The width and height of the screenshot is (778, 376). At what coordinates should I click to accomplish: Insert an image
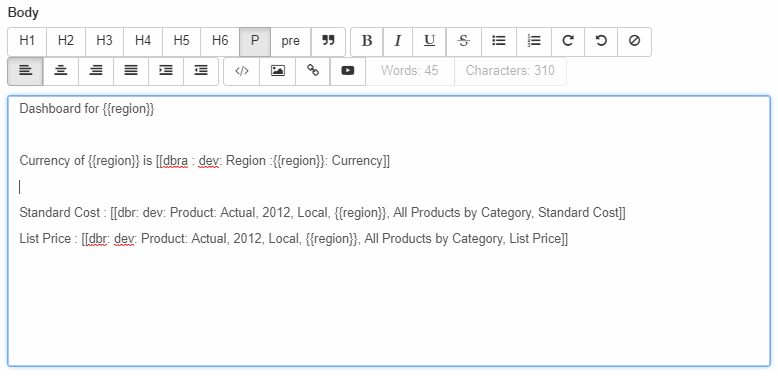(277, 71)
